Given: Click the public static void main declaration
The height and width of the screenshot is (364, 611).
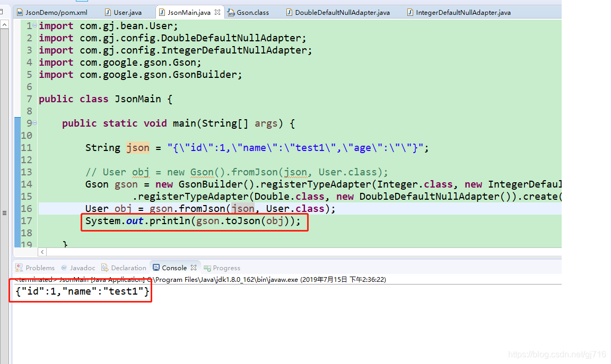Looking at the screenshot, I should 178,123.
